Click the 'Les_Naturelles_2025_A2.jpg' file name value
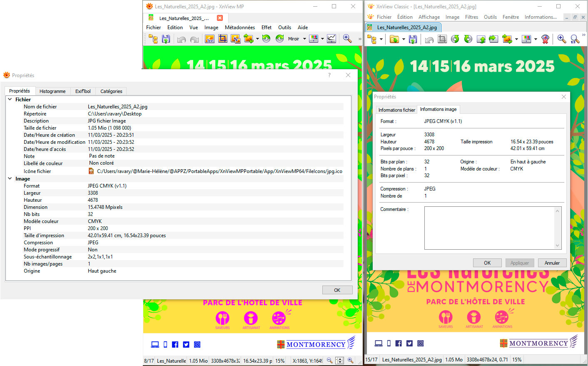This screenshot has width=588, height=366. (117, 107)
